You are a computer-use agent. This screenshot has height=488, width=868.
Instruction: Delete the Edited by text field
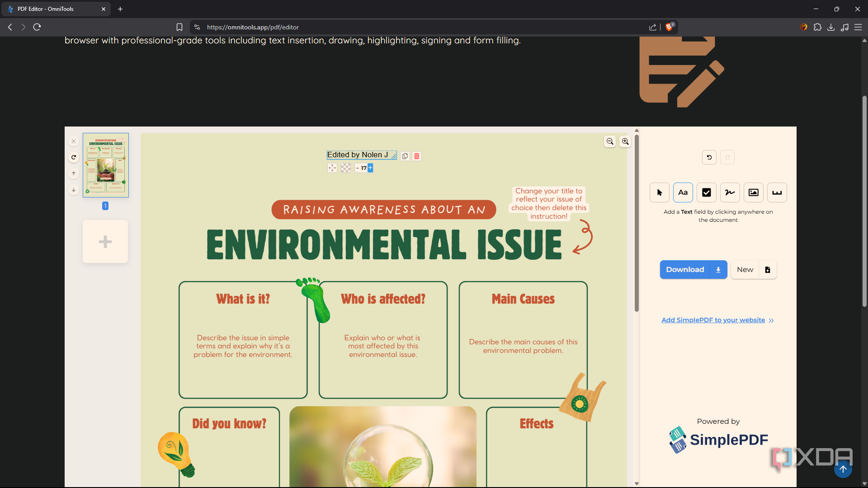click(x=417, y=156)
